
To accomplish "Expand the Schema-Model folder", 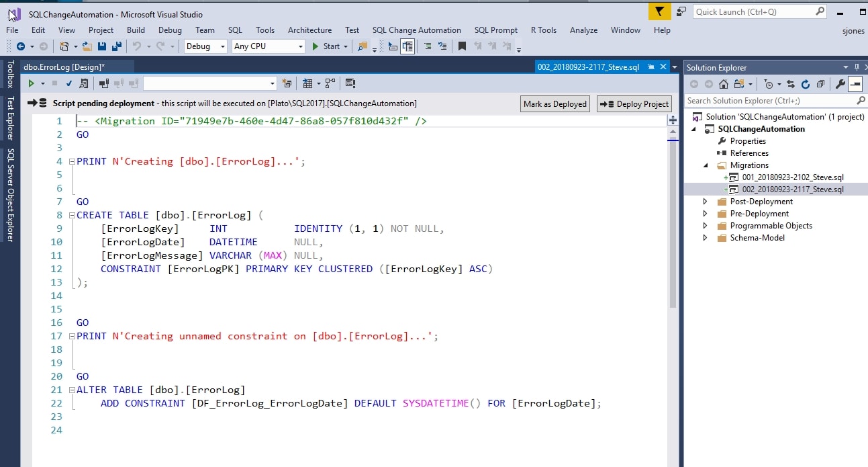I will click(x=705, y=238).
